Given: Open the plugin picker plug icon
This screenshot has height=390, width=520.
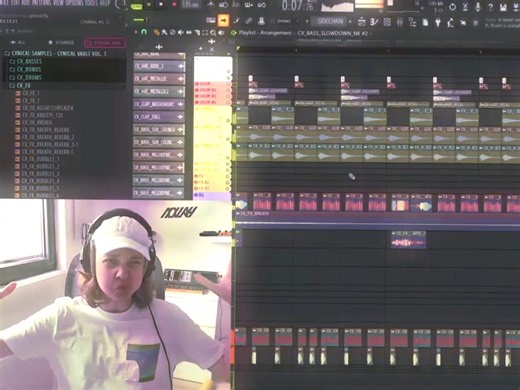Looking at the screenshot, I should point(438,22).
